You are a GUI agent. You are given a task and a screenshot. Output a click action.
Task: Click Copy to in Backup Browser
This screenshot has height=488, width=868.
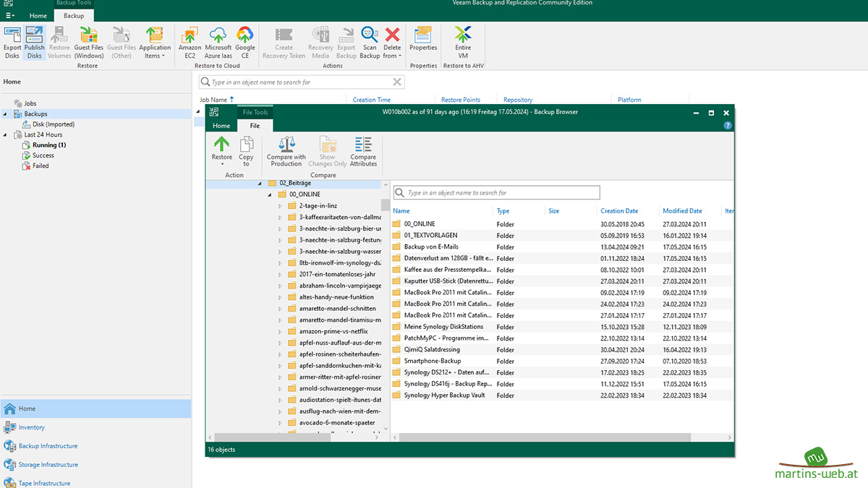coord(246,152)
